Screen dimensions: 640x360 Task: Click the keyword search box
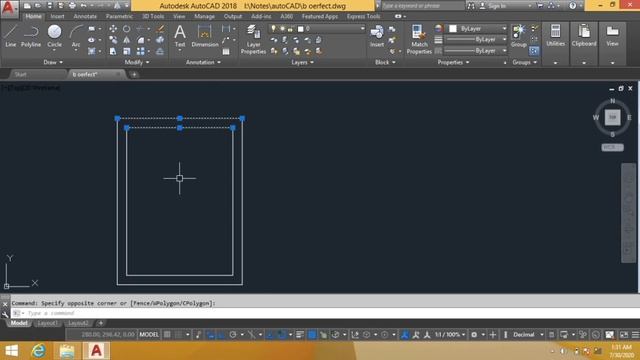pyautogui.click(x=423, y=6)
